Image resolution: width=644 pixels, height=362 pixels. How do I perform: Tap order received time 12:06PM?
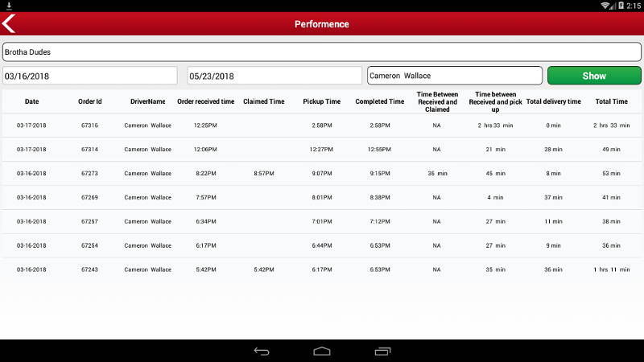205,150
